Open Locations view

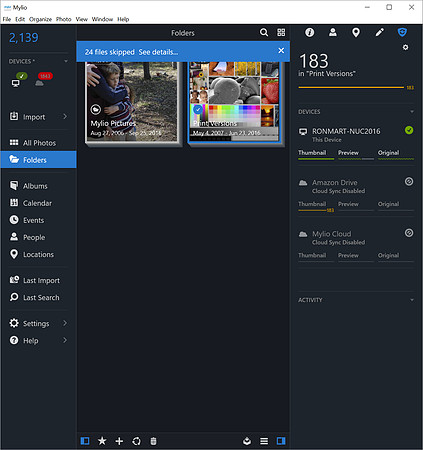(38, 254)
